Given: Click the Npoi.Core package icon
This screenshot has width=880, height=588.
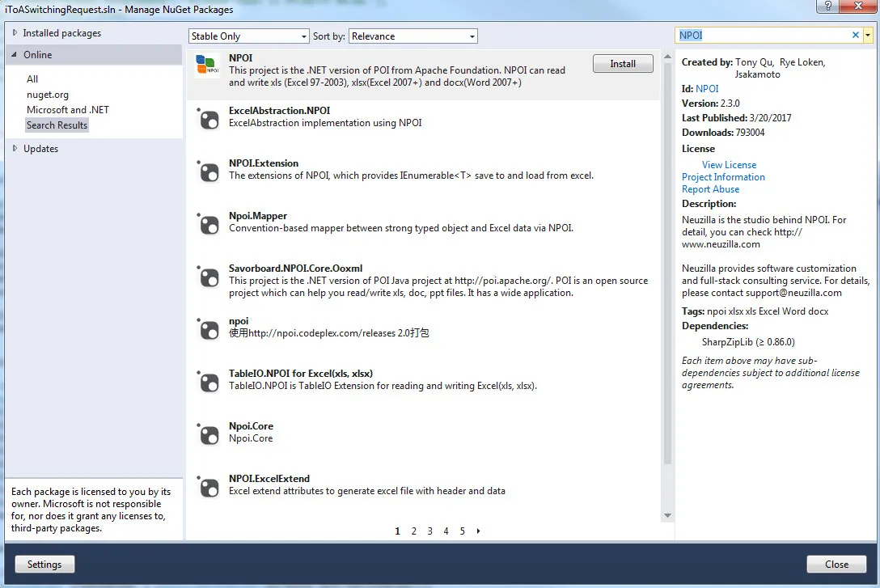Looking at the screenshot, I should (x=209, y=435).
